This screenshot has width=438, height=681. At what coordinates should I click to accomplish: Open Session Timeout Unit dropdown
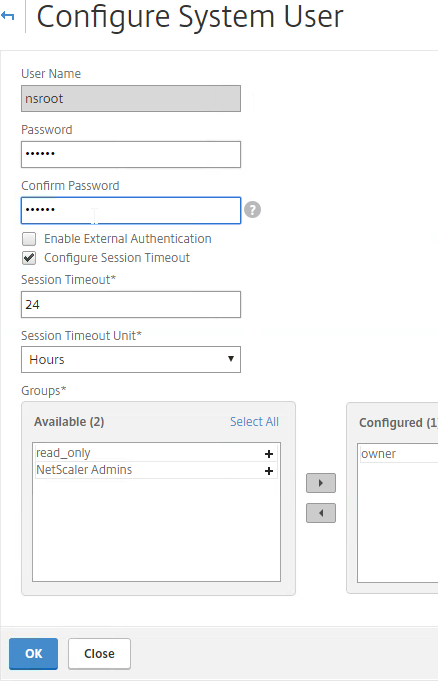(131, 360)
